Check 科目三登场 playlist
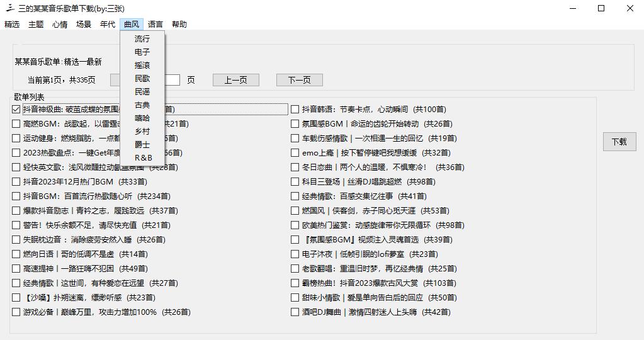This screenshot has width=644, height=340. [x=295, y=181]
